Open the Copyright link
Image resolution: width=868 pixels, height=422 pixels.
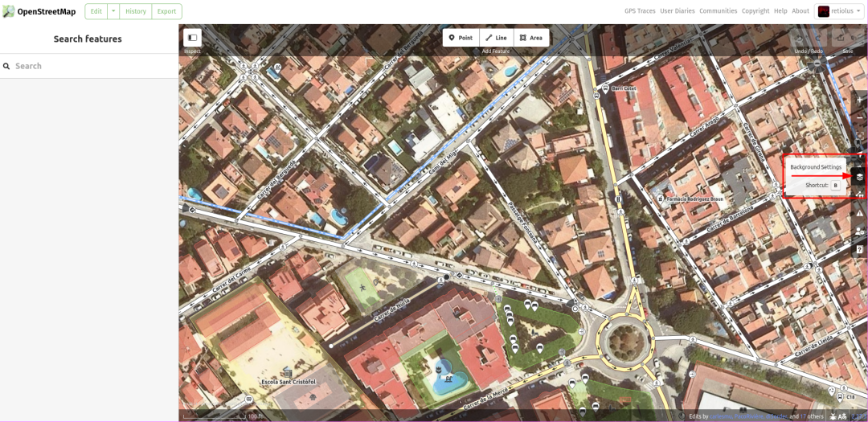[755, 11]
